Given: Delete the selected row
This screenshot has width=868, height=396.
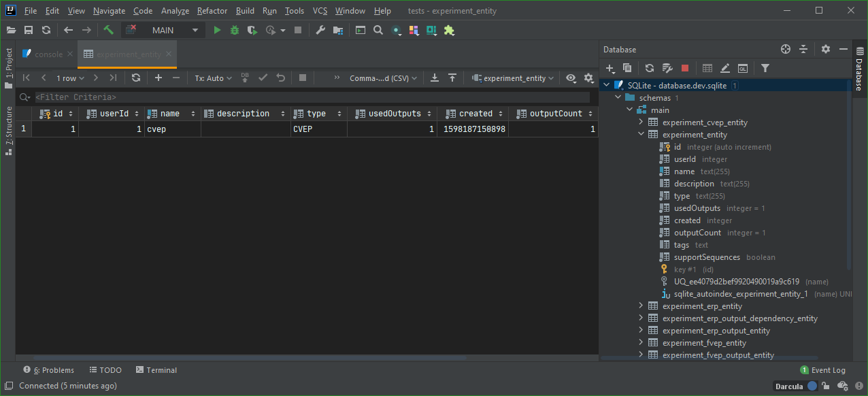Looking at the screenshot, I should [x=176, y=78].
